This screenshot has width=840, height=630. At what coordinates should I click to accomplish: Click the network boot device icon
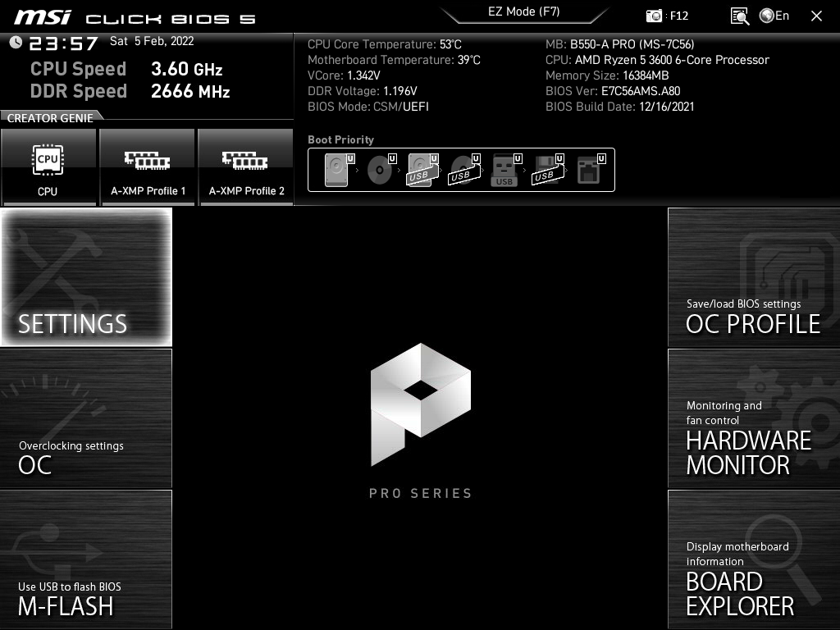click(589, 171)
